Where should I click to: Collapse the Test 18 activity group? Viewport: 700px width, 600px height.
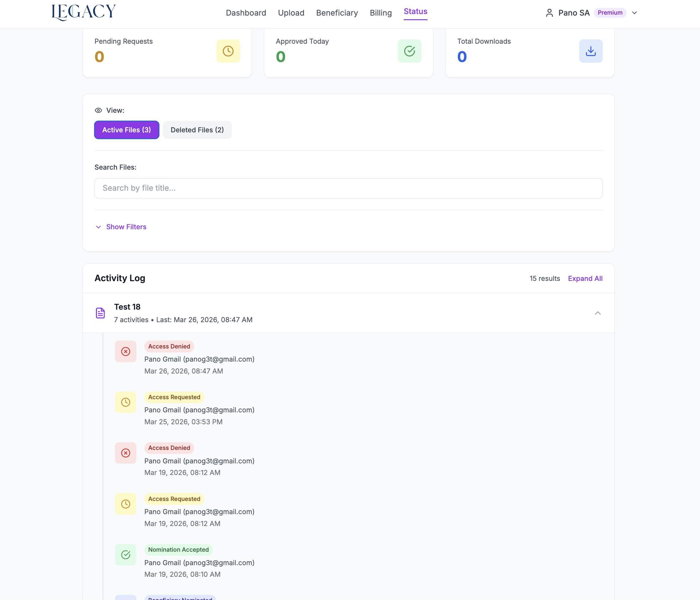(597, 313)
